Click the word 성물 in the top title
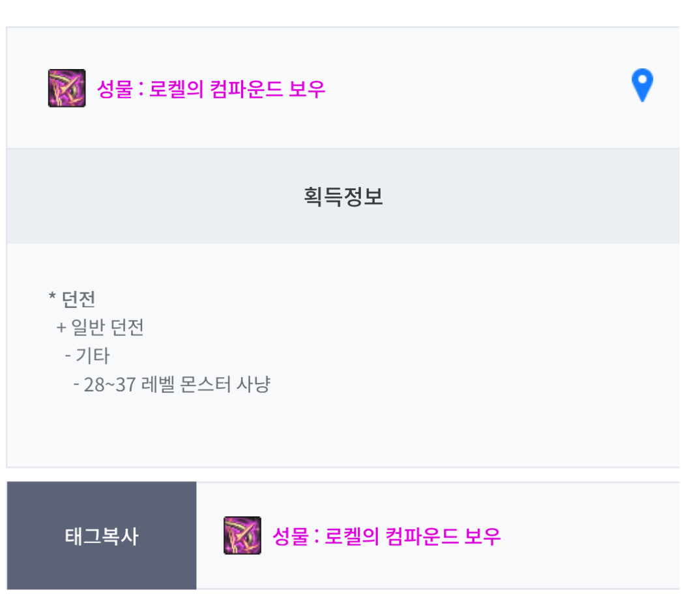The height and width of the screenshot is (616, 681). pyautogui.click(x=115, y=89)
